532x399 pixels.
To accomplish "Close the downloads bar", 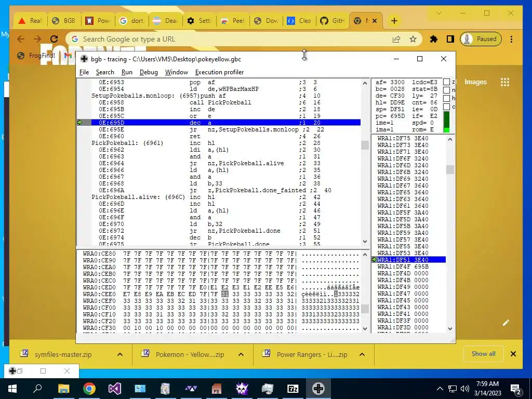I will tap(513, 354).
